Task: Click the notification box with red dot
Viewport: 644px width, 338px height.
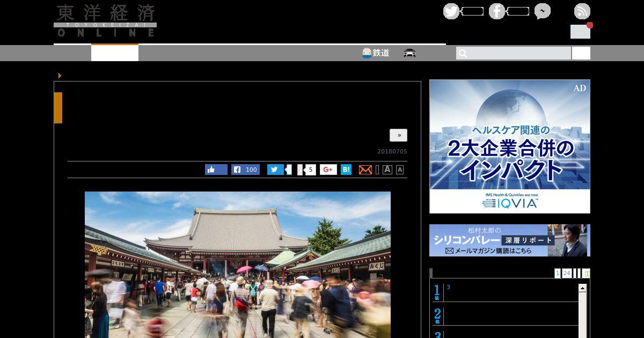Action: click(581, 31)
